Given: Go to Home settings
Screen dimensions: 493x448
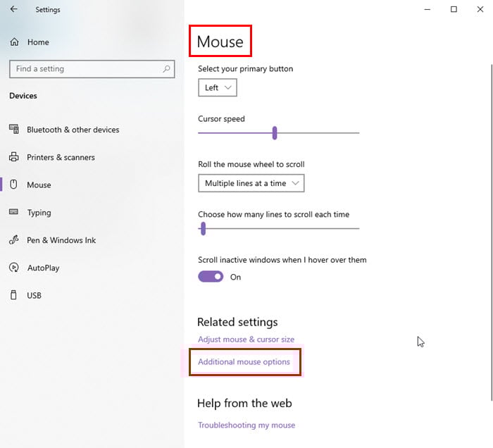Looking at the screenshot, I should pyautogui.click(x=38, y=42).
